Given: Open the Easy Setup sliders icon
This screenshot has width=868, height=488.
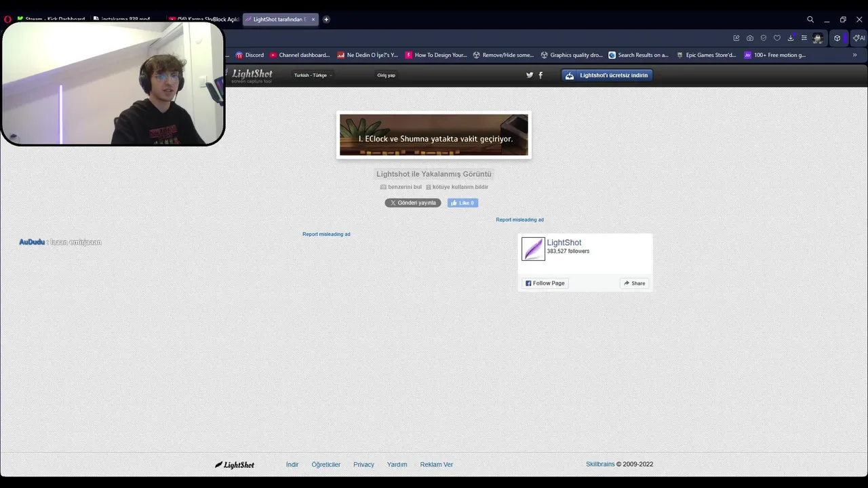Looking at the screenshot, I should point(804,38).
